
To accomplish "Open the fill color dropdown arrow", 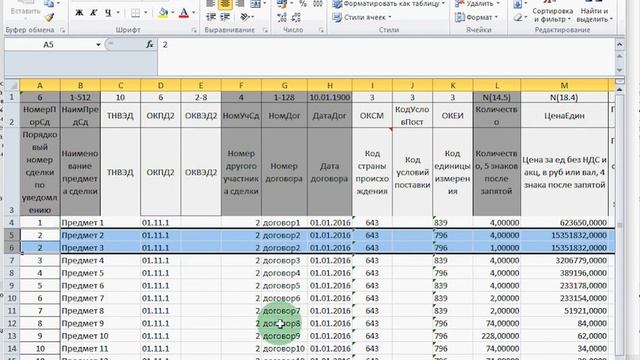I will [x=173, y=13].
